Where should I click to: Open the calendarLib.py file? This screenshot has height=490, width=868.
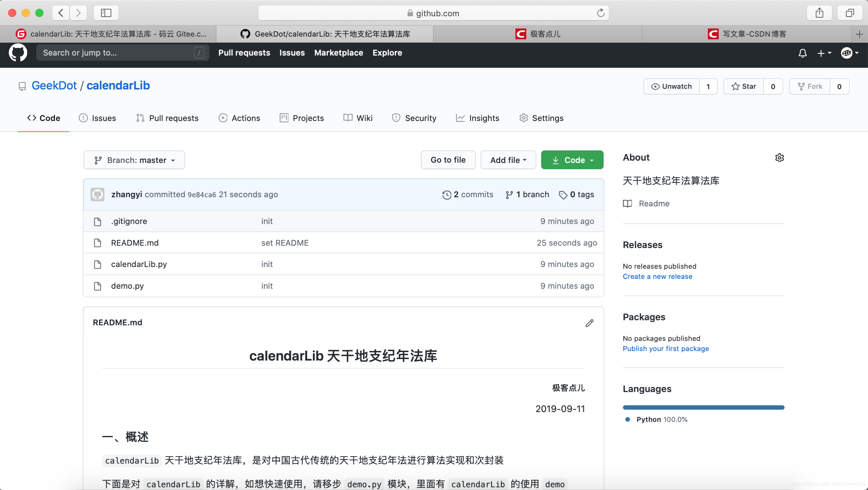[x=139, y=264]
